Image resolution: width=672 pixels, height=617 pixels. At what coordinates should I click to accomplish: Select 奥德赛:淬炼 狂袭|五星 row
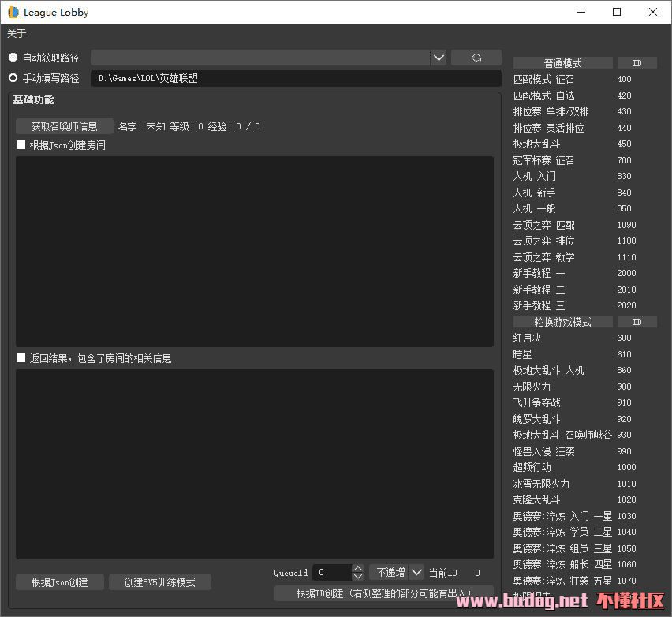562,581
